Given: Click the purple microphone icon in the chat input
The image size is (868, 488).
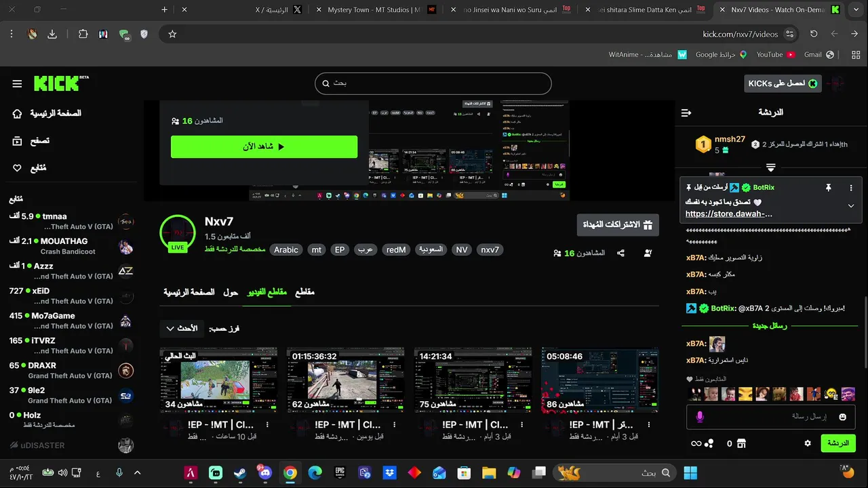Looking at the screenshot, I should coord(699,416).
